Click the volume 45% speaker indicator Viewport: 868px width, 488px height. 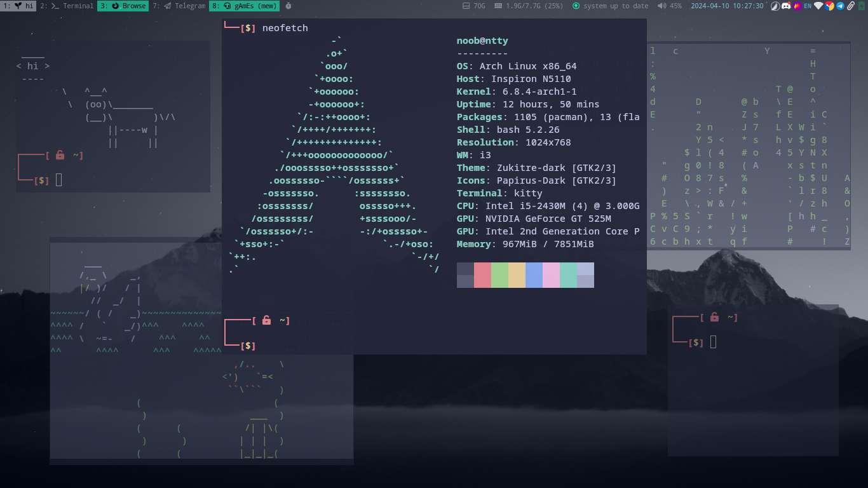tap(670, 6)
